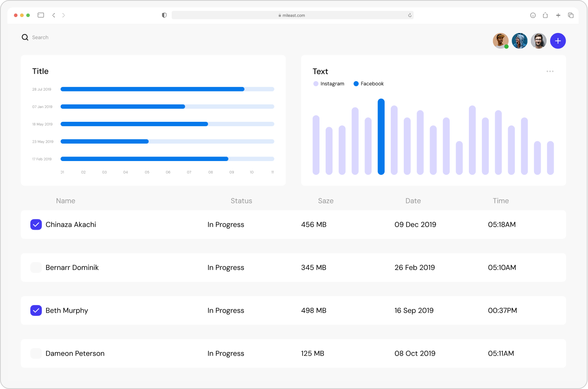The height and width of the screenshot is (389, 588).
Task: Click the Name column header
Action: click(x=66, y=201)
